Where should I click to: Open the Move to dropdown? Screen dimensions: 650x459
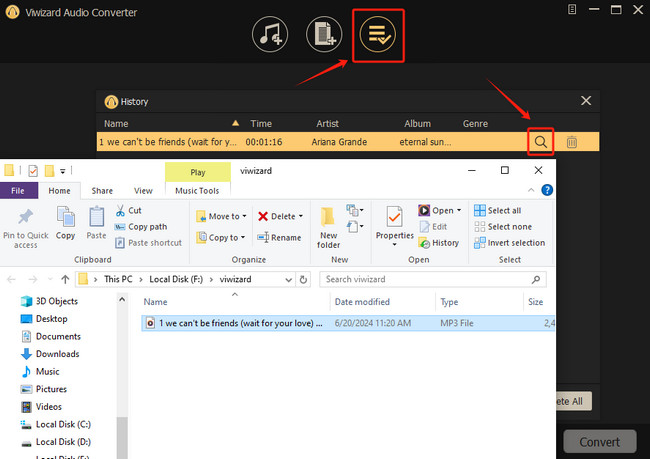coord(221,216)
